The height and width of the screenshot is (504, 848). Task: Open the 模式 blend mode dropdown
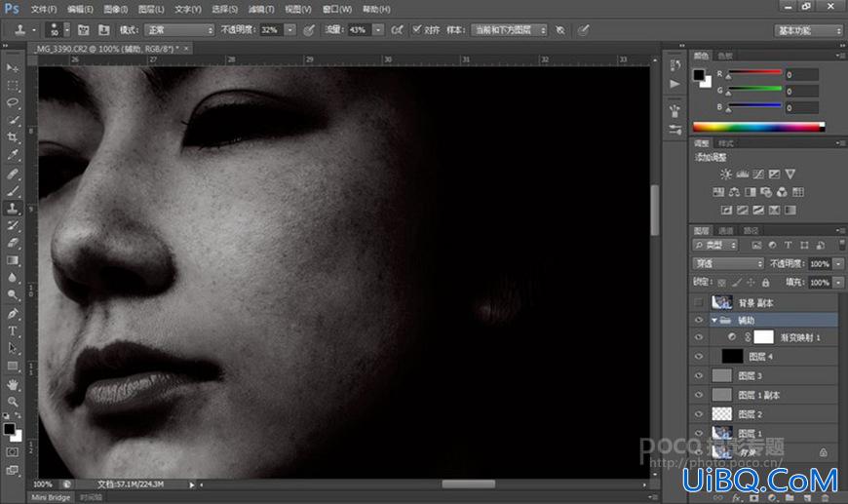(179, 30)
